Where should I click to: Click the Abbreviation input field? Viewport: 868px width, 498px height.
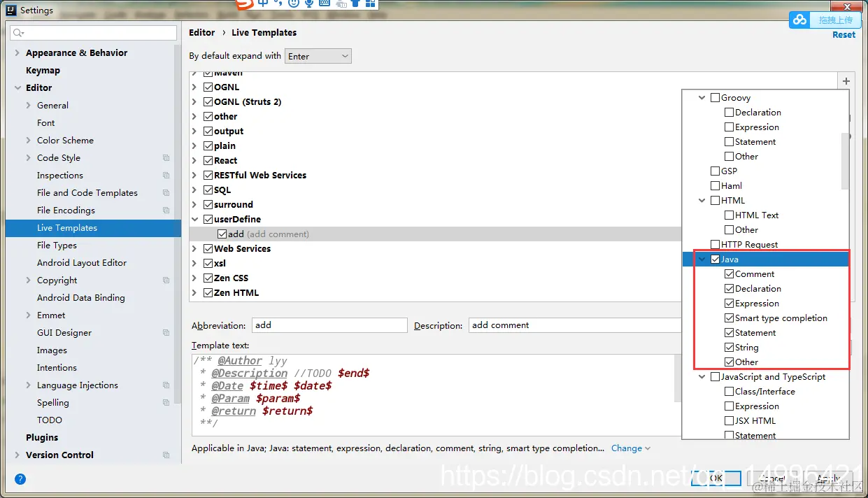[x=329, y=325]
